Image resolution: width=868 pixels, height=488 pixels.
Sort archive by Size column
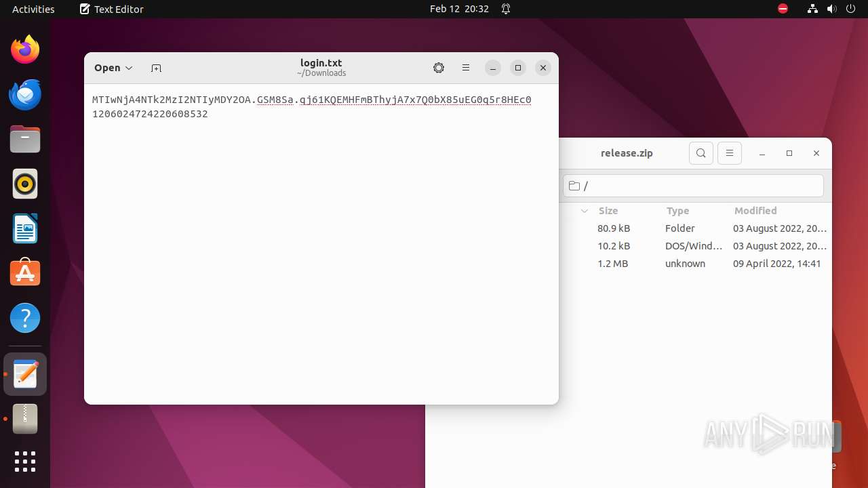pos(608,211)
